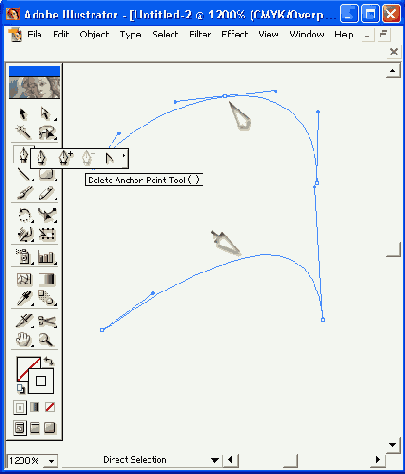Image resolution: width=405 pixels, height=474 pixels.
Task: Pick the Eyedropper tool
Action: click(x=24, y=298)
